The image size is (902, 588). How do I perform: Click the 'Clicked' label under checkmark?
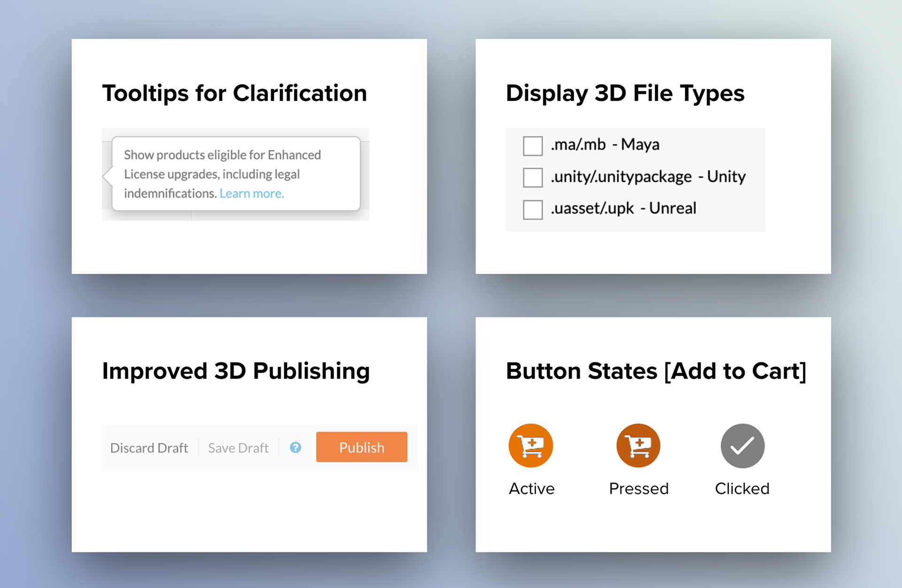(742, 488)
